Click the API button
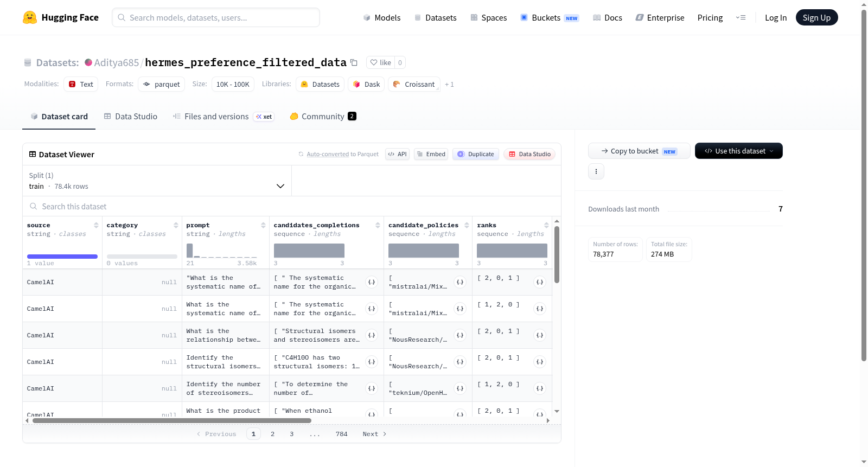868x467 pixels. [397, 154]
